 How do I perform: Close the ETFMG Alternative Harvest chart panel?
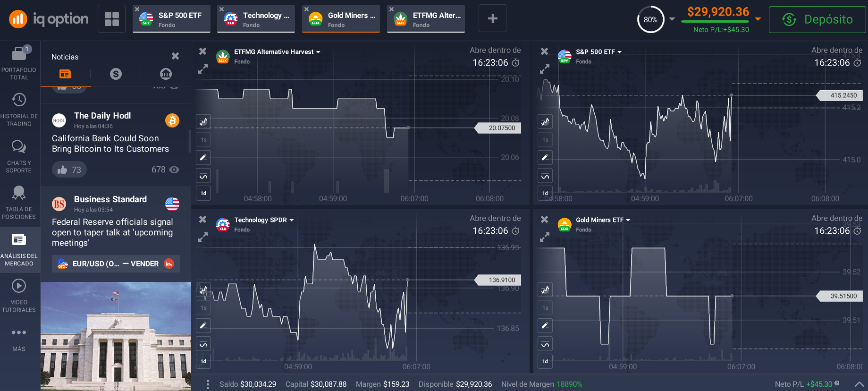203,51
